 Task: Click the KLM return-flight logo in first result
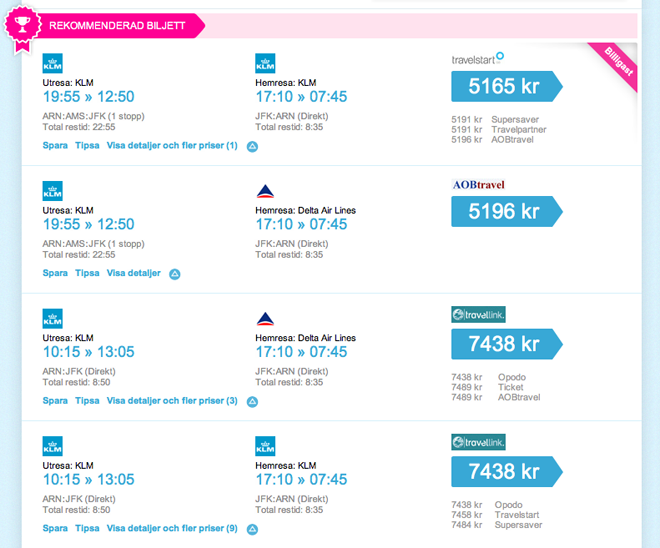(265, 63)
